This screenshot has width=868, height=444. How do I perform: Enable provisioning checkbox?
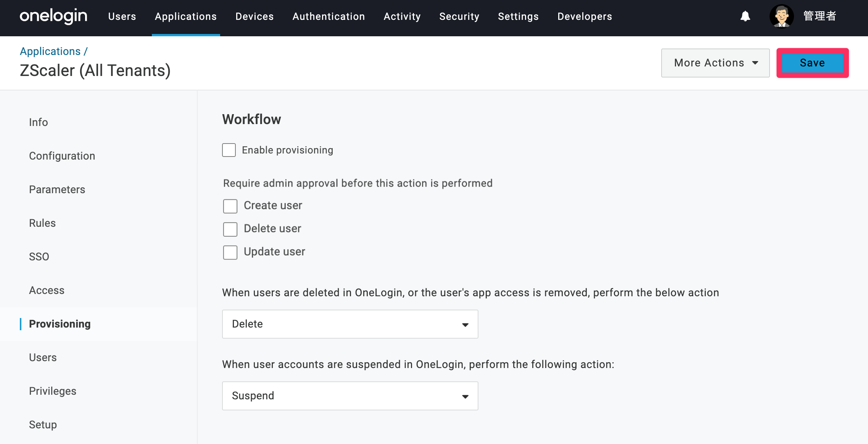pyautogui.click(x=229, y=150)
